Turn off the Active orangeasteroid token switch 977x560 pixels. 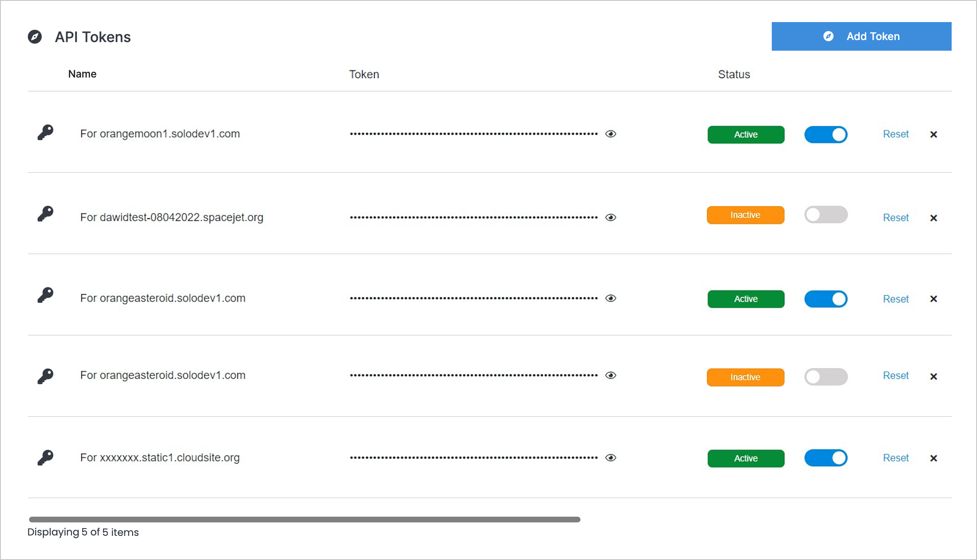click(826, 299)
